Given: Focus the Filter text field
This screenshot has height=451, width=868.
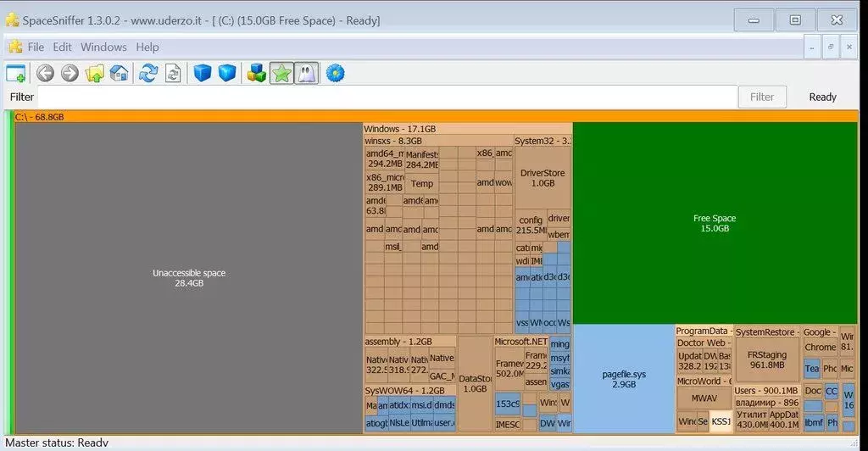Looking at the screenshot, I should click(387, 97).
